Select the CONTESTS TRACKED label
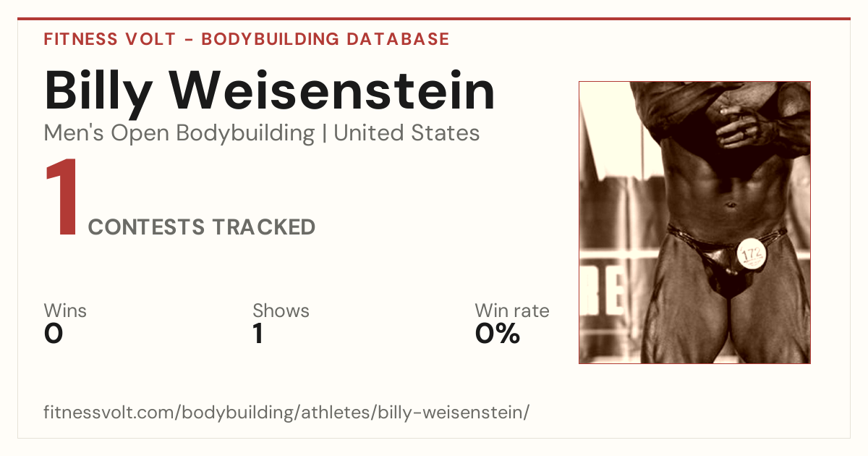Viewport: 868px width, 456px height. [x=202, y=227]
